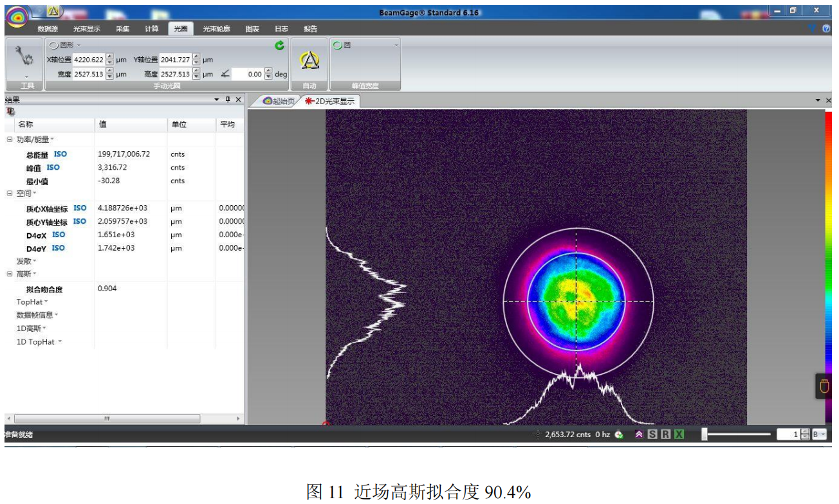Click the green refresh aperture icon

point(279,45)
